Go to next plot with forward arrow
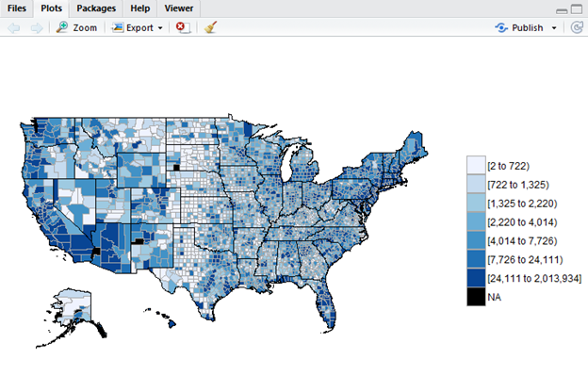588x392 pixels. point(37,27)
